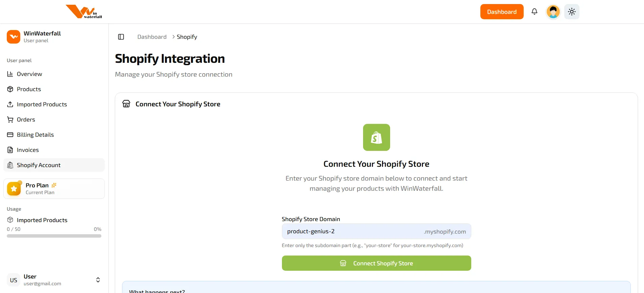Screen dimensions: 644x293
Task: Click the Imported Products upload icon
Action: coord(10,104)
